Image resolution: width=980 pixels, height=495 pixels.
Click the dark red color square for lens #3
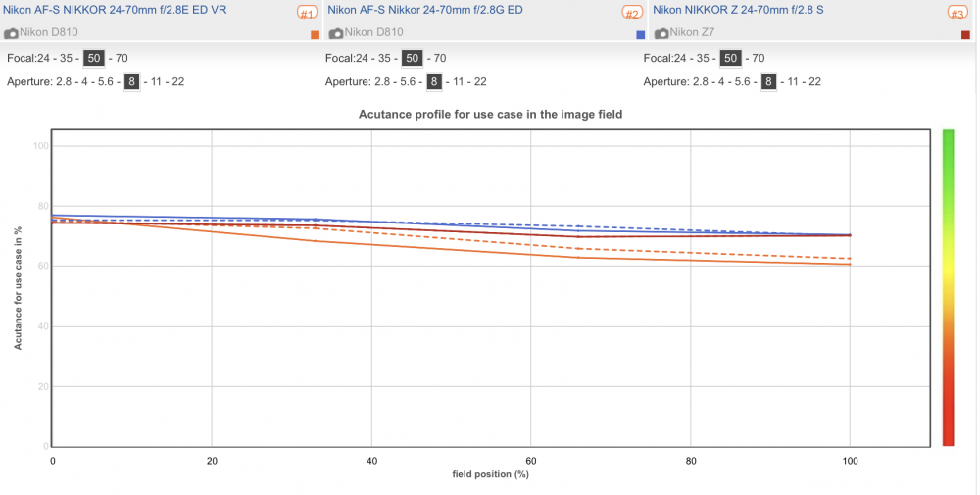click(x=965, y=35)
